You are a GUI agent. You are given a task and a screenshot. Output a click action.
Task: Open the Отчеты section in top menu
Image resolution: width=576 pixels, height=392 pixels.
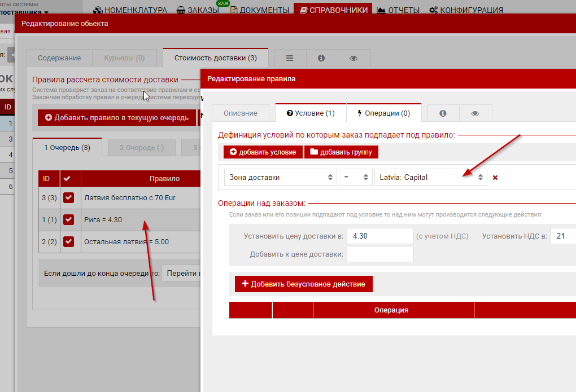tap(398, 10)
